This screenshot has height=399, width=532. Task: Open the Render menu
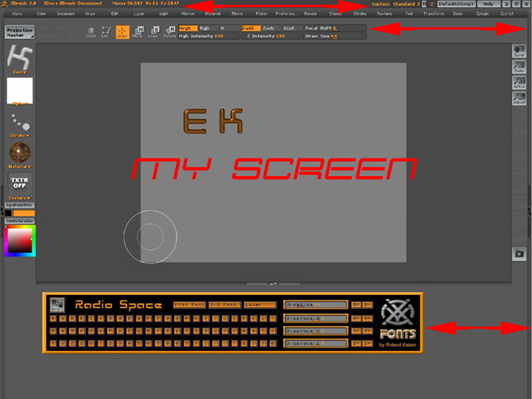tap(311, 14)
